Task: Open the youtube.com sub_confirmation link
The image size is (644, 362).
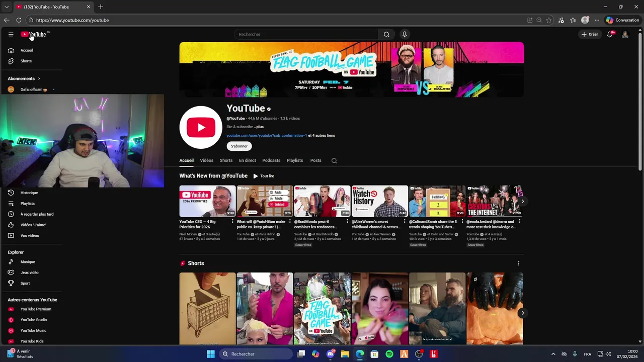Action: click(267, 135)
